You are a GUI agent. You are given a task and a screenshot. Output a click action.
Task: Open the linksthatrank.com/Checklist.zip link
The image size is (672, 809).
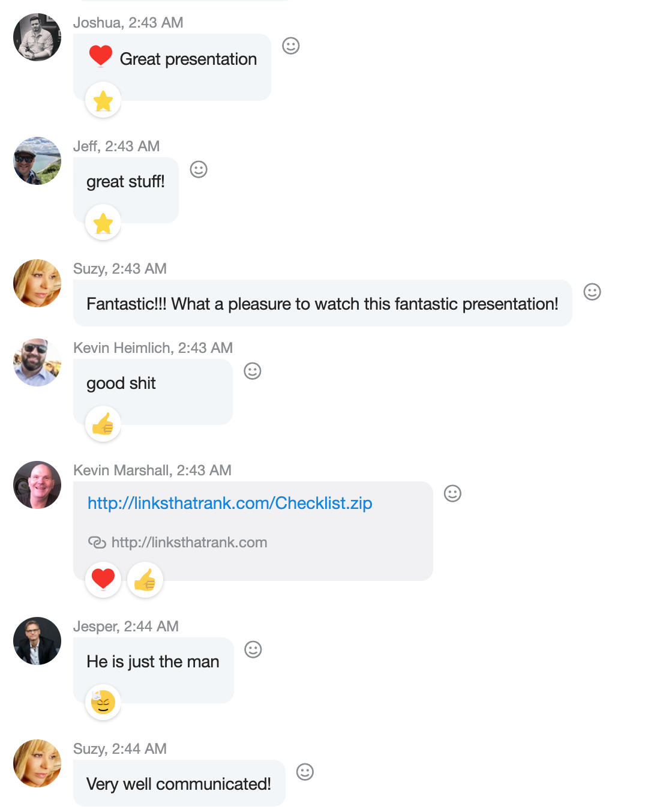click(x=230, y=503)
